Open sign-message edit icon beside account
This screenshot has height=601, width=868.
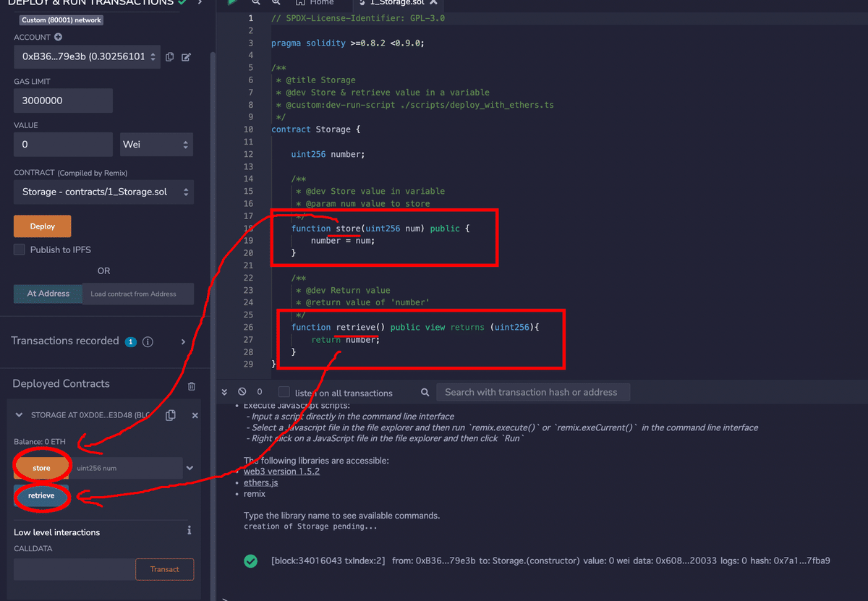point(186,56)
